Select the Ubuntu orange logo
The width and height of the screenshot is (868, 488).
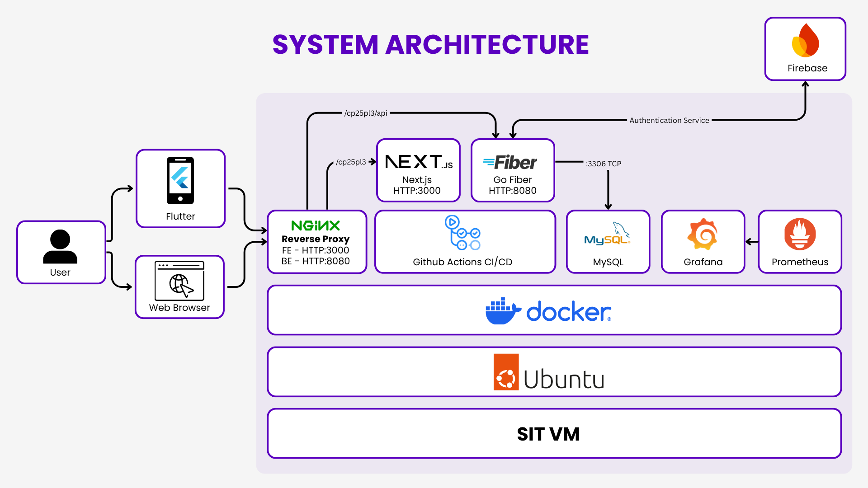click(506, 372)
